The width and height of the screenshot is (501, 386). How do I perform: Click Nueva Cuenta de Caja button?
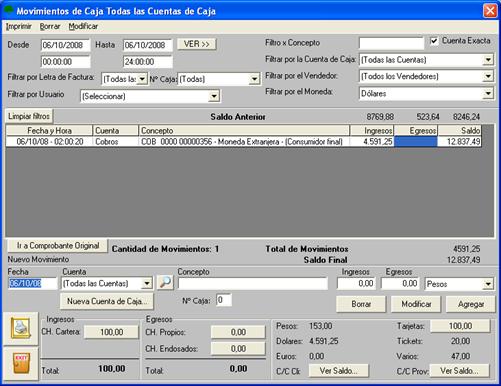pyautogui.click(x=107, y=301)
